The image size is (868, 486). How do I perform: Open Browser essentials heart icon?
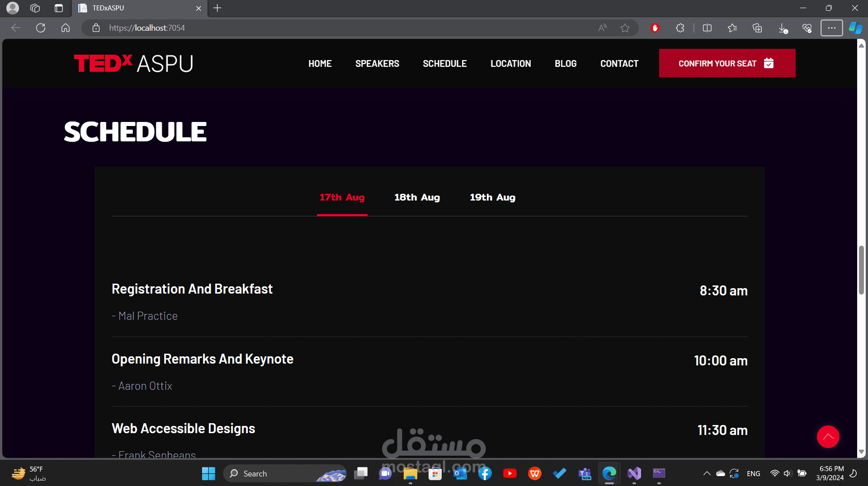(x=807, y=28)
